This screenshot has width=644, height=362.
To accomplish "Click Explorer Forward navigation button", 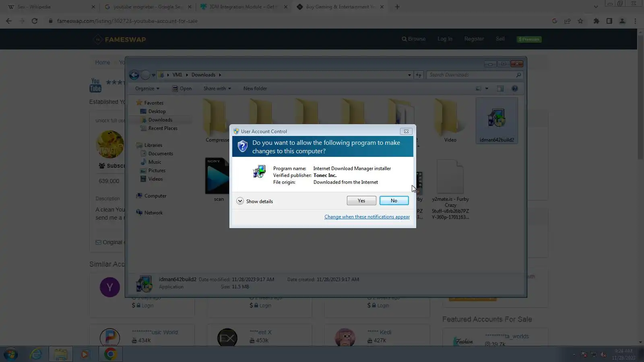I will click(x=145, y=75).
